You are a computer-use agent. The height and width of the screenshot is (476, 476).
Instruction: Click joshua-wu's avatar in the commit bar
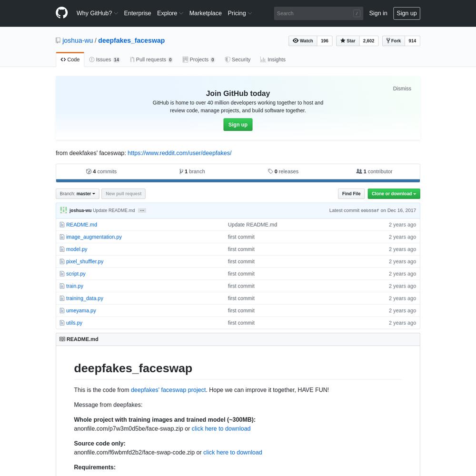coord(63,210)
